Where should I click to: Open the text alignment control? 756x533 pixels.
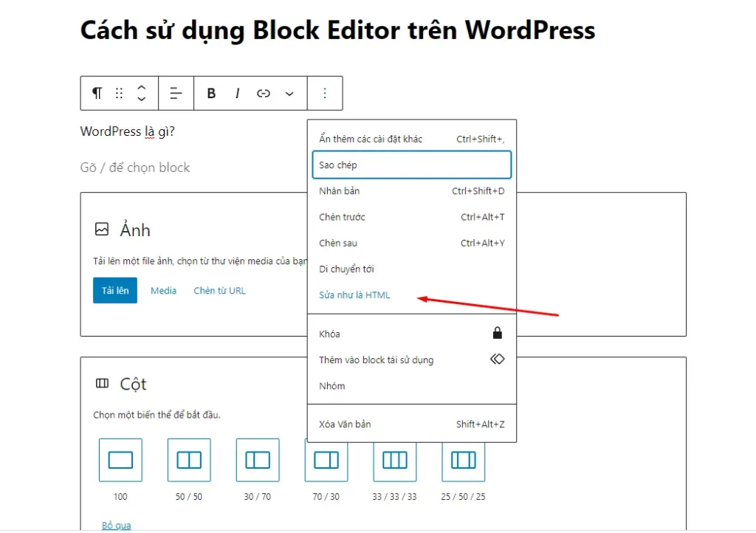(x=176, y=93)
